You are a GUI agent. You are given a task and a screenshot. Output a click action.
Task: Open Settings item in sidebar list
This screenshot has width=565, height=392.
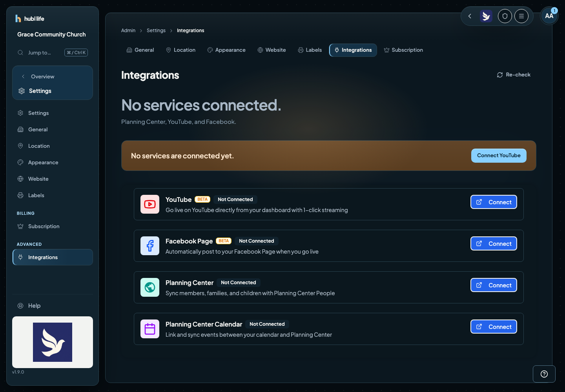[53, 113]
